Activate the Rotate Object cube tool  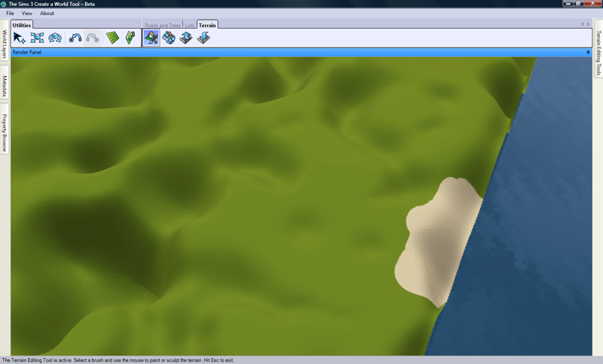pyautogui.click(x=55, y=38)
